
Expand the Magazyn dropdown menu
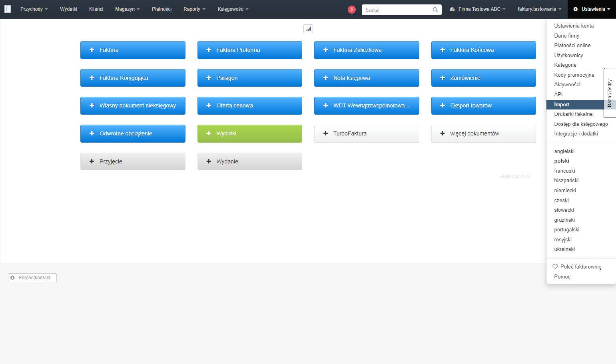pos(128,9)
